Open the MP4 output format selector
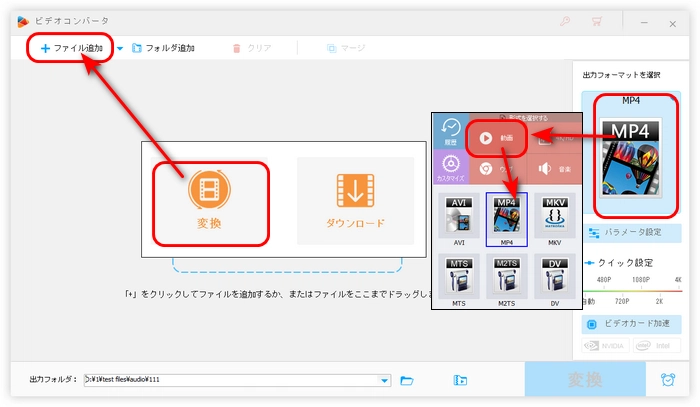Image resolution: width=700 pixels, height=407 pixels. [632, 155]
